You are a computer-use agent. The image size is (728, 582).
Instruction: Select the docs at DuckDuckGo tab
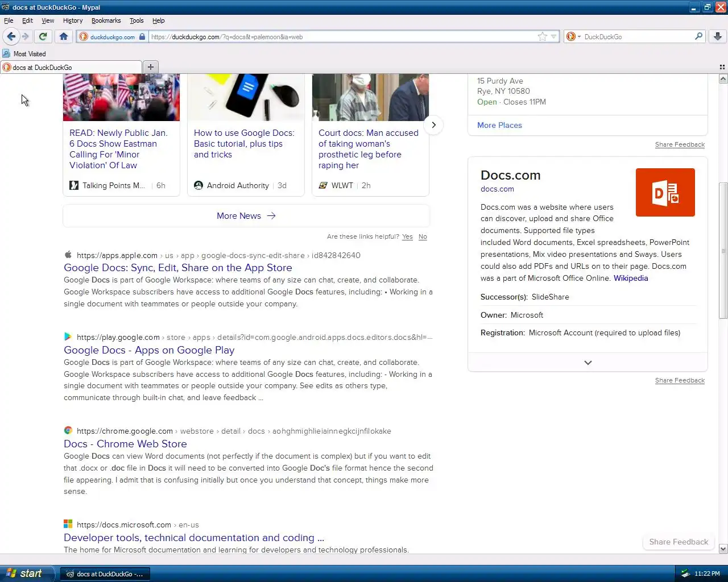click(x=71, y=67)
